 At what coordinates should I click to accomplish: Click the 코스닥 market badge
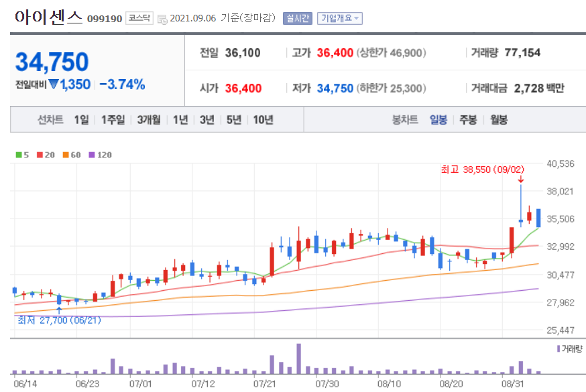pos(139,18)
